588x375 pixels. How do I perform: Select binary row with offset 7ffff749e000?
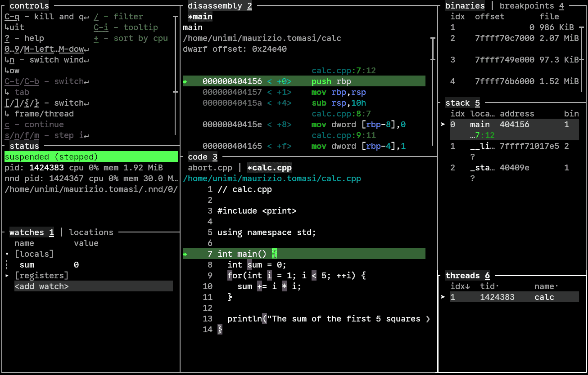[x=514, y=60]
